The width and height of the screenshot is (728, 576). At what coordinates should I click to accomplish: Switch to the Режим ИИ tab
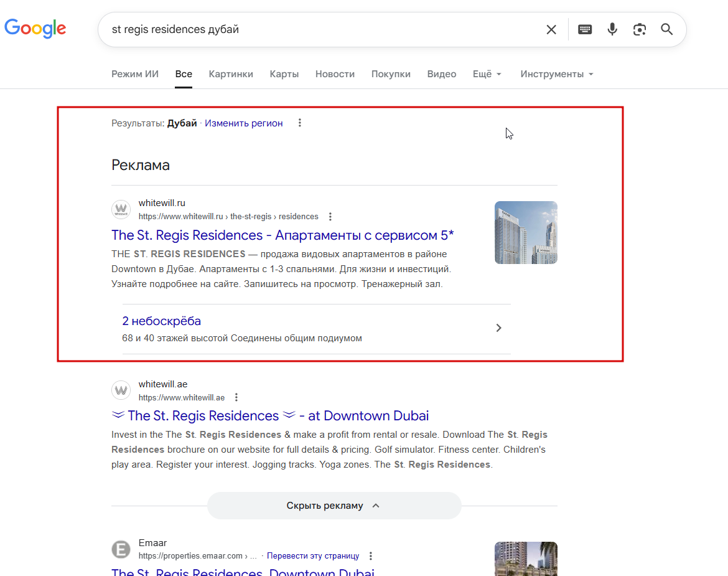(x=135, y=74)
